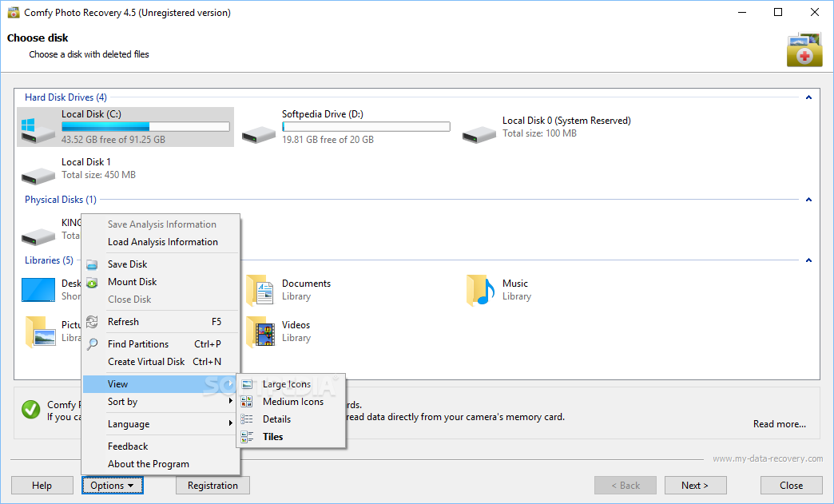Expand the Sort by submenu arrow
The height and width of the screenshot is (504, 834).
tap(230, 402)
